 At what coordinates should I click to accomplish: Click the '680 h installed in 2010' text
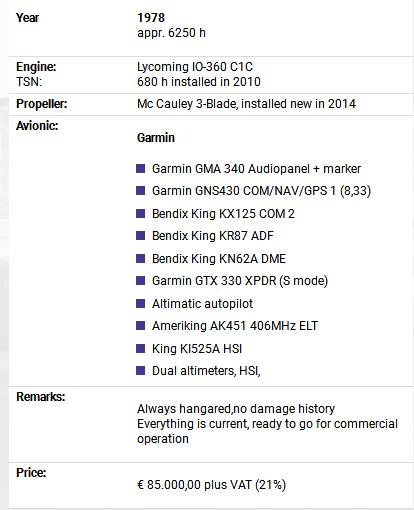click(199, 82)
